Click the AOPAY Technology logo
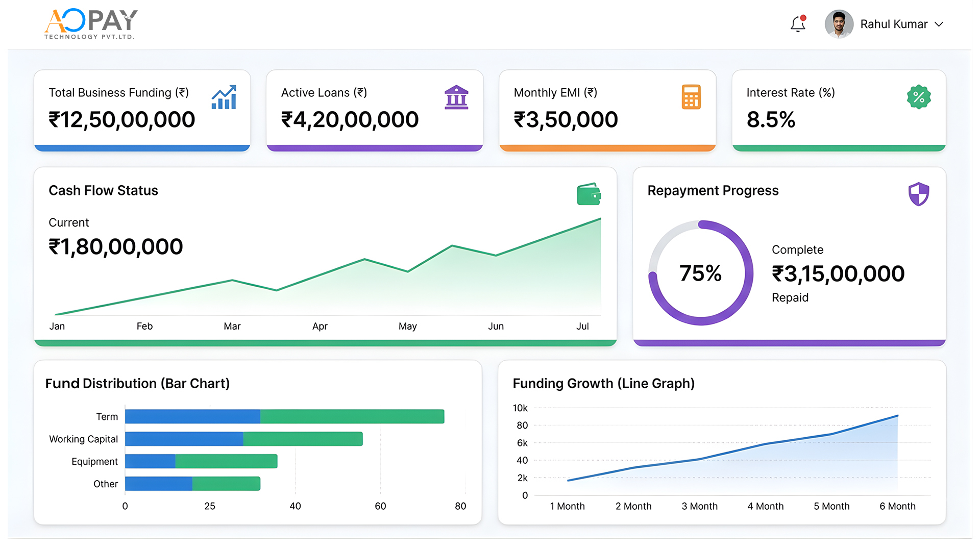Screen dimensions: 980x551 tap(90, 23)
